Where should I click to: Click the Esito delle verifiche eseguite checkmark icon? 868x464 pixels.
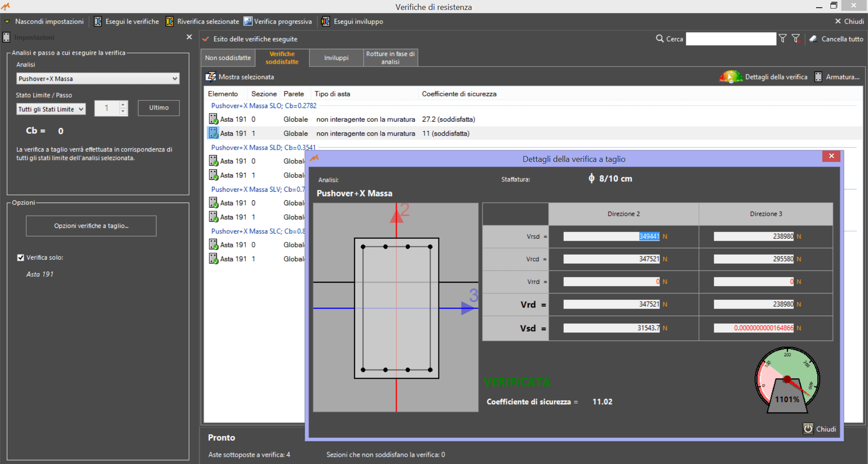click(206, 39)
